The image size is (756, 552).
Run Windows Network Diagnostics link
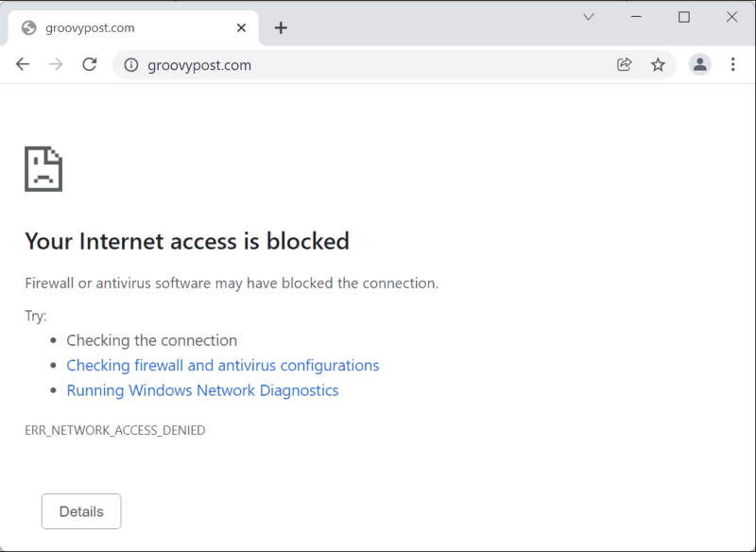click(x=202, y=390)
